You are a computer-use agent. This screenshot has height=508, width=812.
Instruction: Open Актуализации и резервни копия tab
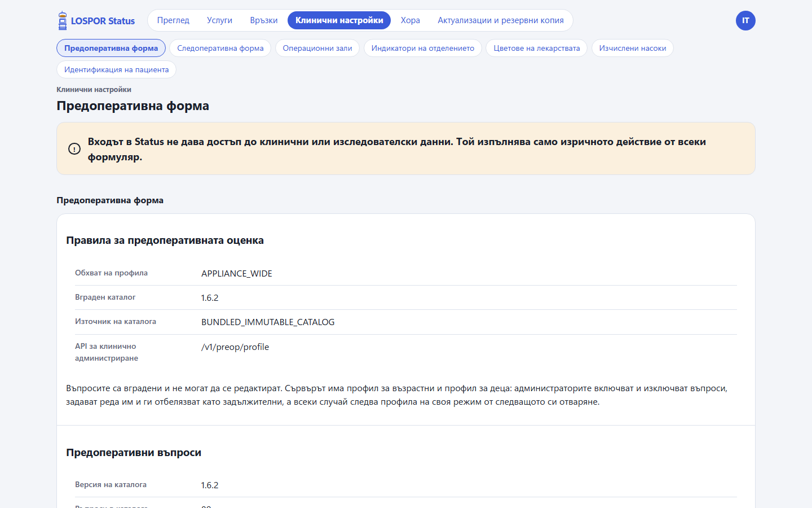click(501, 20)
